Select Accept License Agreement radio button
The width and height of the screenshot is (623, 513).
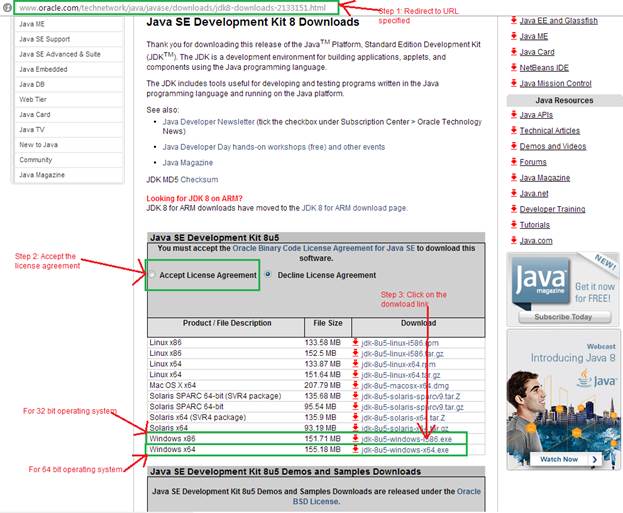click(x=152, y=275)
